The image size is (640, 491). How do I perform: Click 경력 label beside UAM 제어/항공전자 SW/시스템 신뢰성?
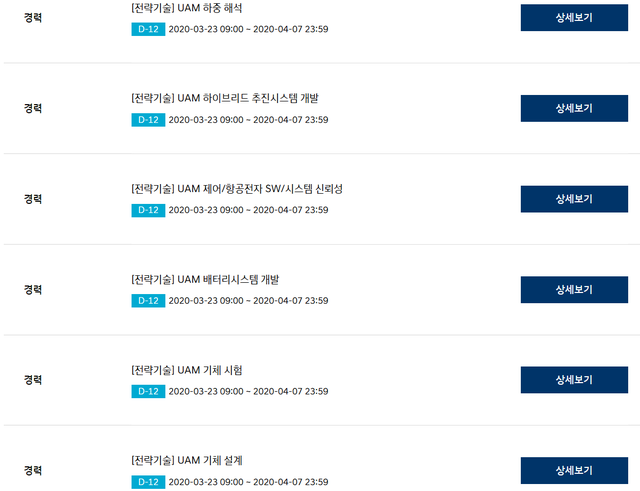coord(33,199)
